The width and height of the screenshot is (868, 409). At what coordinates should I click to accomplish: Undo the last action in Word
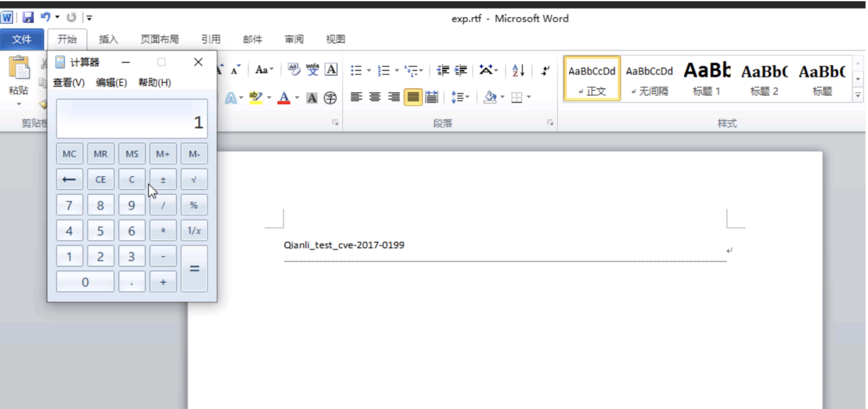click(x=45, y=17)
